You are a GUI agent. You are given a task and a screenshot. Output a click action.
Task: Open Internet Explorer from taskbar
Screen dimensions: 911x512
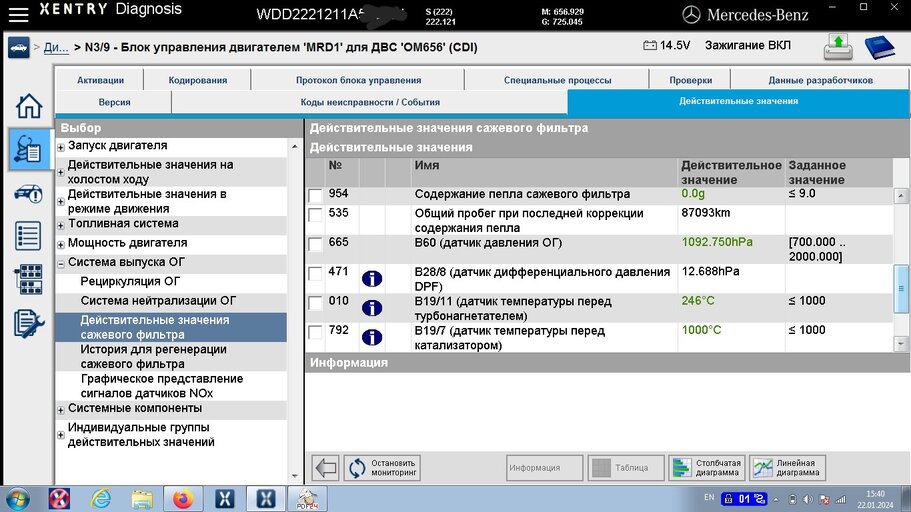pos(101,499)
